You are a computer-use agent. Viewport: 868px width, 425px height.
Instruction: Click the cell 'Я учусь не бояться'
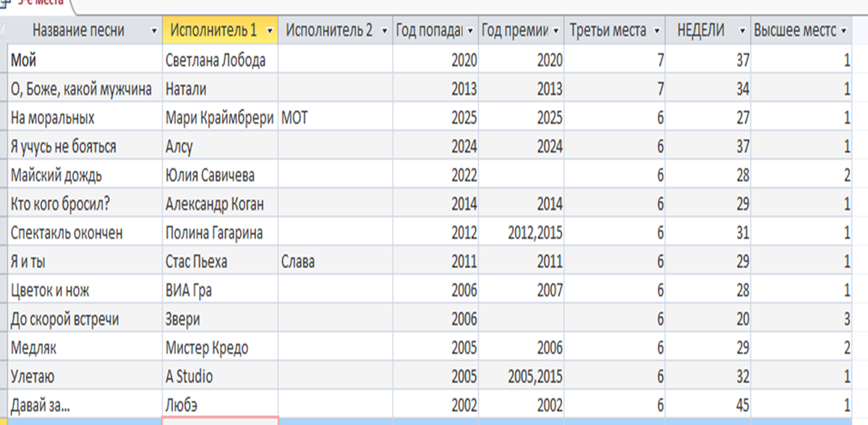click(x=85, y=146)
